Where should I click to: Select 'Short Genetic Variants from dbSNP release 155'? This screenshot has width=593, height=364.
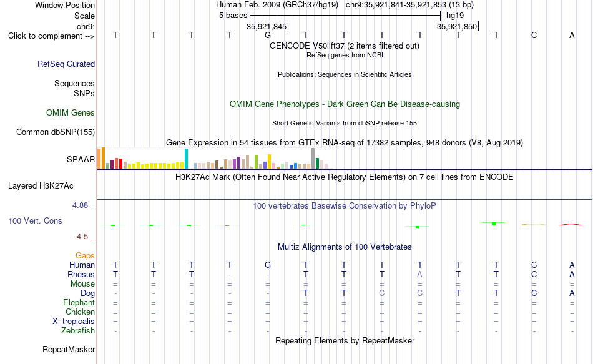pos(345,124)
